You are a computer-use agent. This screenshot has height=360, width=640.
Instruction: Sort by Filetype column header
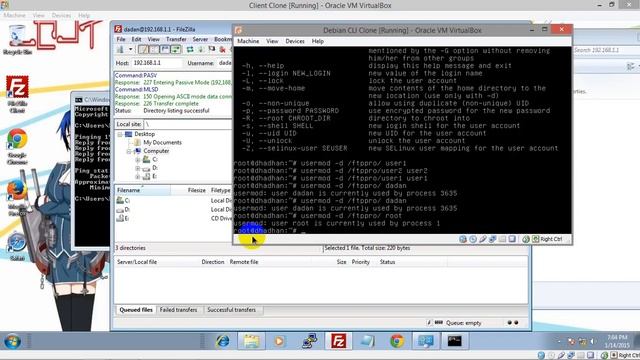click(x=220, y=190)
